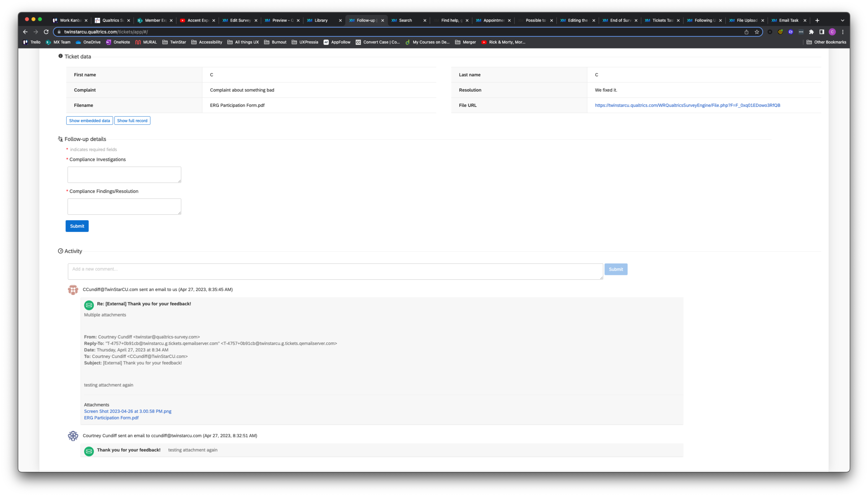Open the OneDrive bookmark

(88, 42)
